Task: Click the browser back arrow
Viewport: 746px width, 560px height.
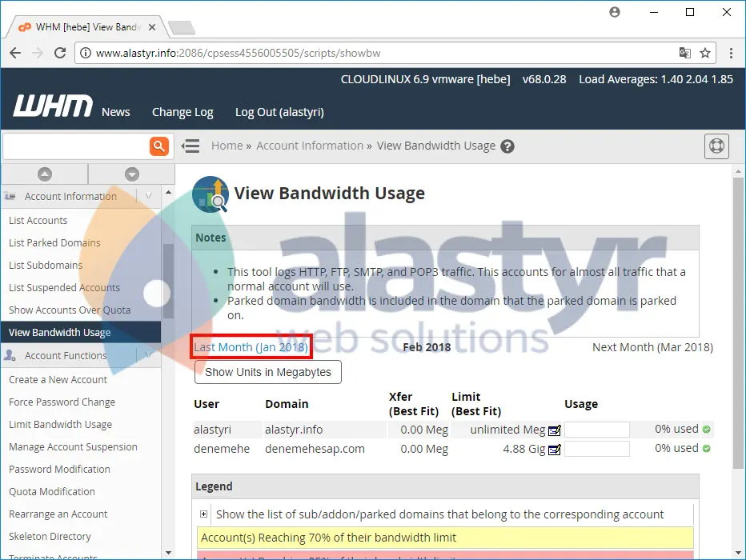Action: (15, 53)
